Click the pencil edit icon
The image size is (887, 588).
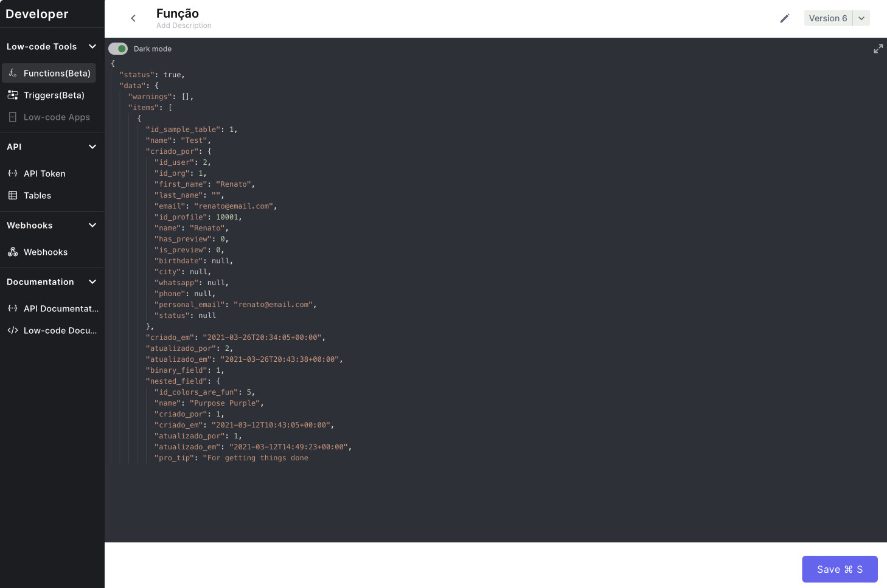click(785, 18)
